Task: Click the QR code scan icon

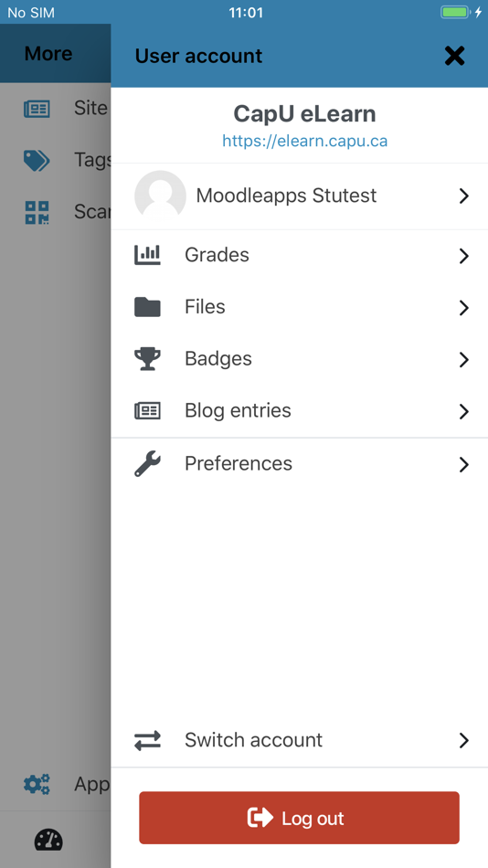Action: point(37,212)
